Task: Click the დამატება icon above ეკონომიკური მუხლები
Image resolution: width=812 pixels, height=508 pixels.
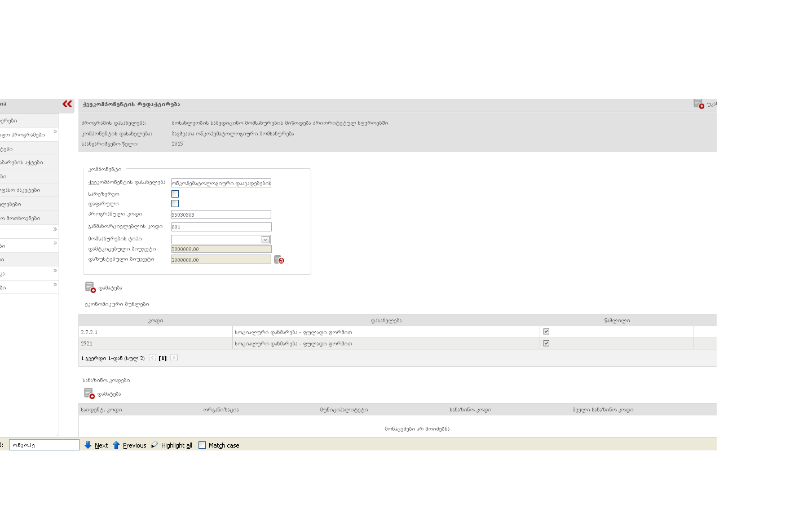Action: pyautogui.click(x=90, y=288)
